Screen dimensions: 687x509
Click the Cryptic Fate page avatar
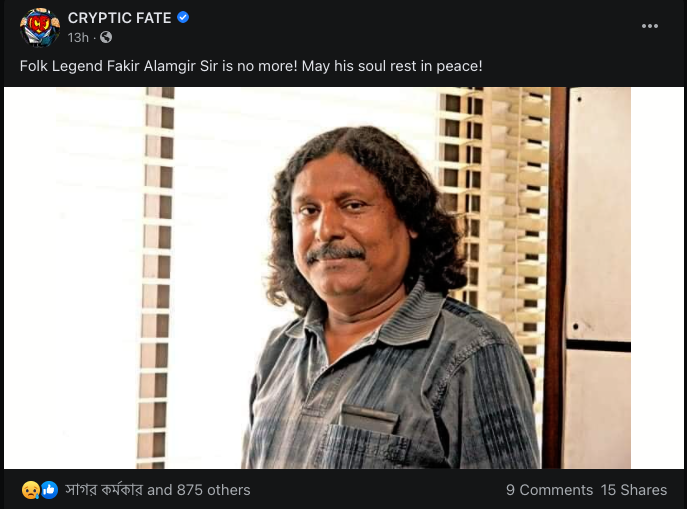[40, 28]
